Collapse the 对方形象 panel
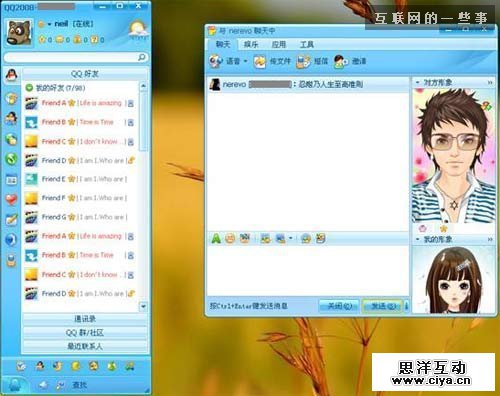This screenshot has width=500, height=396. (417, 82)
